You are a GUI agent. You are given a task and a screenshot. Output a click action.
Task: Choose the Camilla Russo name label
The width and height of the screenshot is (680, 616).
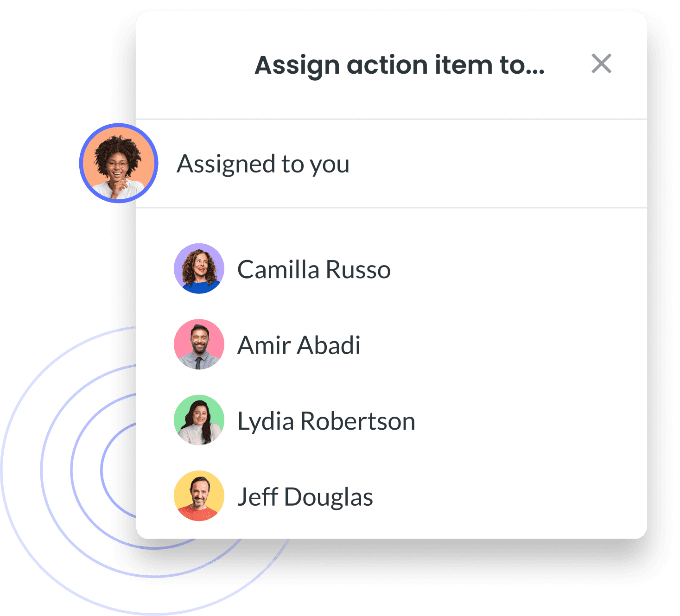click(314, 269)
